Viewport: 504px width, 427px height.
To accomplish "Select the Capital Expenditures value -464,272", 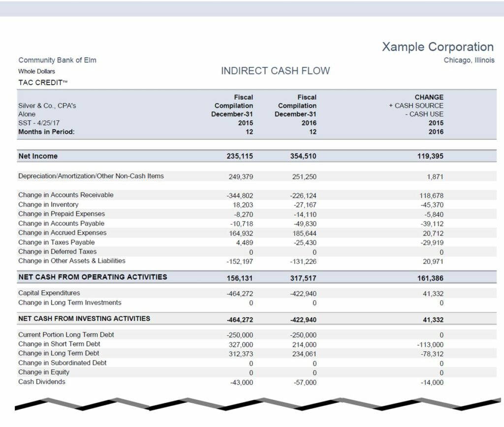I will (240, 293).
